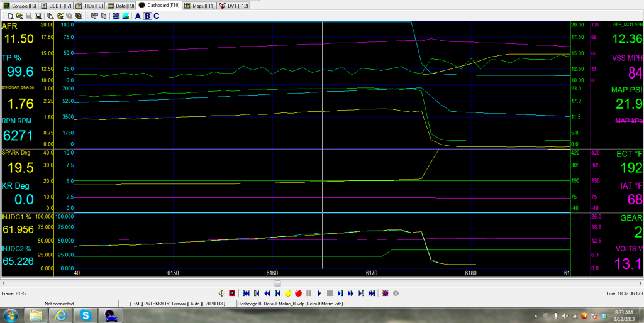Click the ECT °F 192 reading
Screen dimensions: 644x323
point(632,168)
